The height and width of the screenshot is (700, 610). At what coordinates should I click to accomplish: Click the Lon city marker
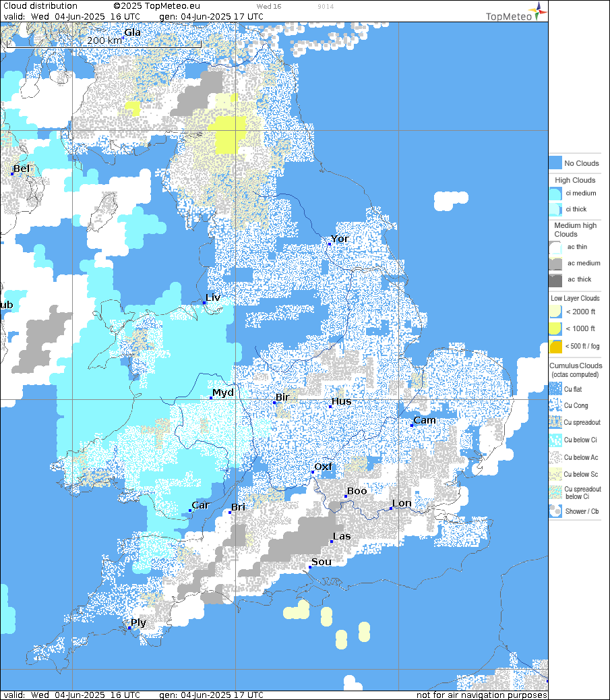[x=391, y=508]
